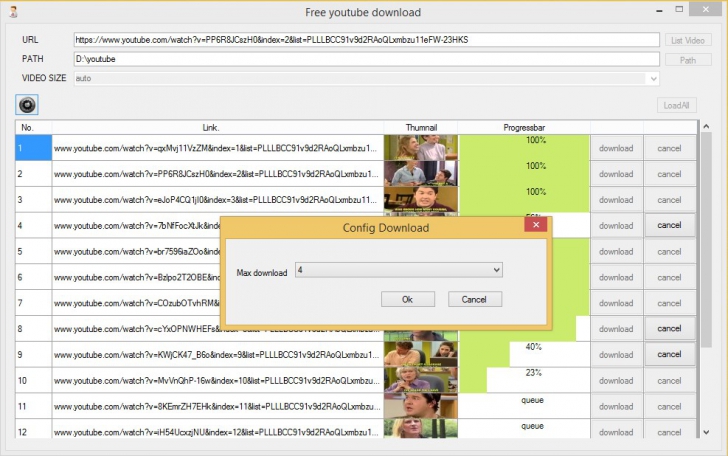Click download button for row 9
Image resolution: width=728 pixels, height=456 pixels.
616,355
